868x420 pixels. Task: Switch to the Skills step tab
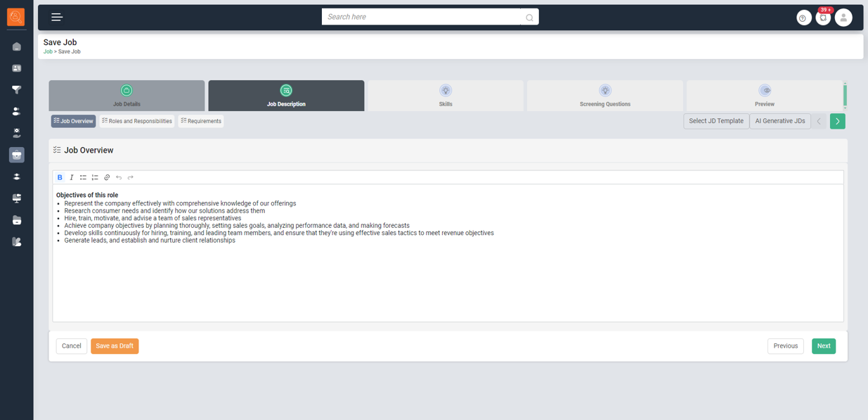[x=446, y=96]
